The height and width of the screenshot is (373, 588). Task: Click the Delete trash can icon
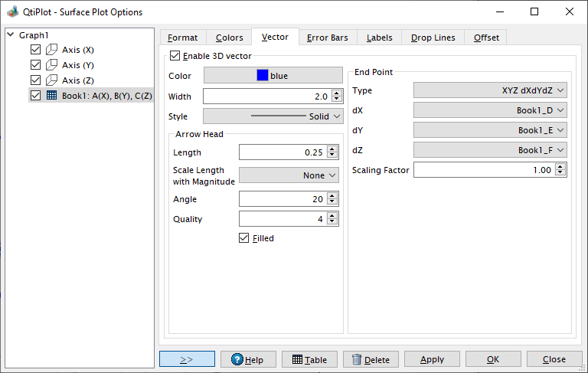358,360
